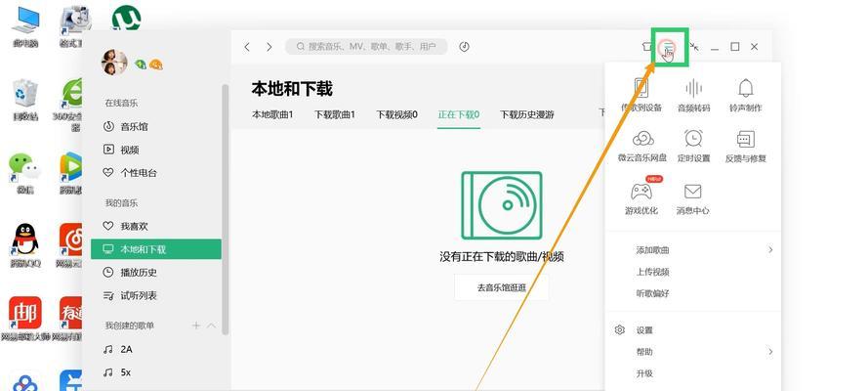The image size is (868, 391).
Task: Switch to the 下载视频0 tab
Action: click(x=397, y=114)
